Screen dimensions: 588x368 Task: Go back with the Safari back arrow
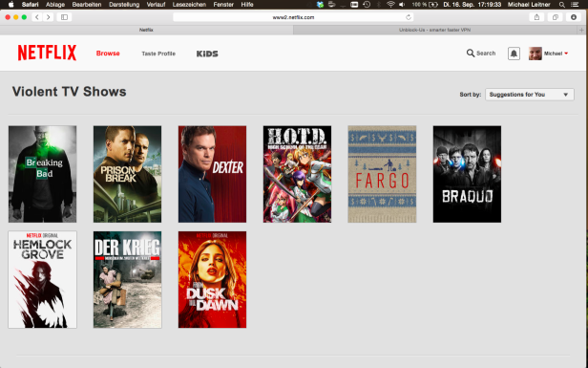tap(36, 17)
